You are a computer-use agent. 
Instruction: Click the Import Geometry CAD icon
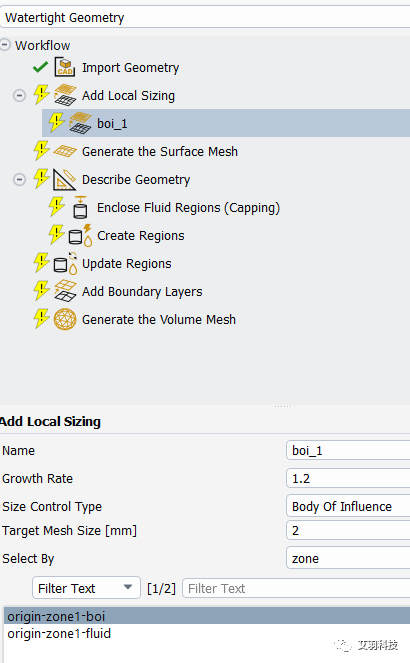65,67
